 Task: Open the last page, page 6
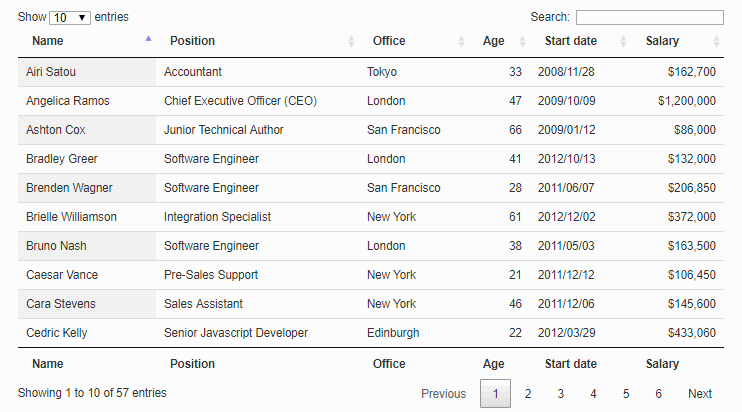(658, 394)
